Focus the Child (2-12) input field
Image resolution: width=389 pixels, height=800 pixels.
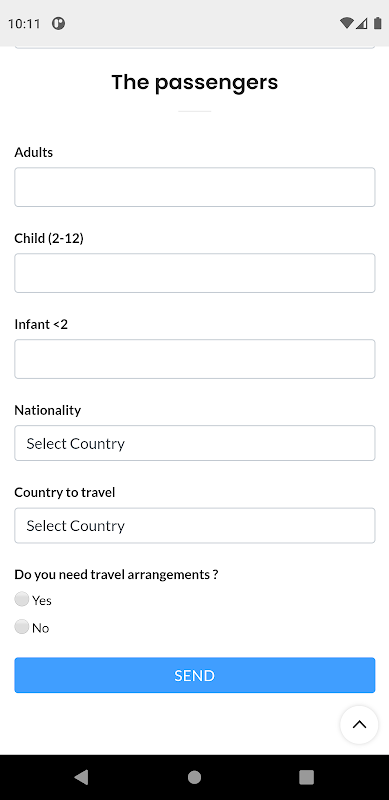point(194,273)
